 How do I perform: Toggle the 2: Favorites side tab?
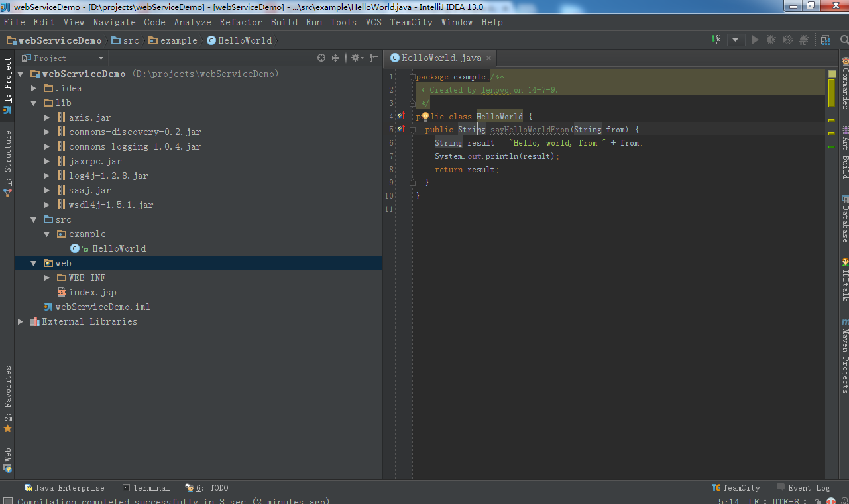tap(7, 399)
